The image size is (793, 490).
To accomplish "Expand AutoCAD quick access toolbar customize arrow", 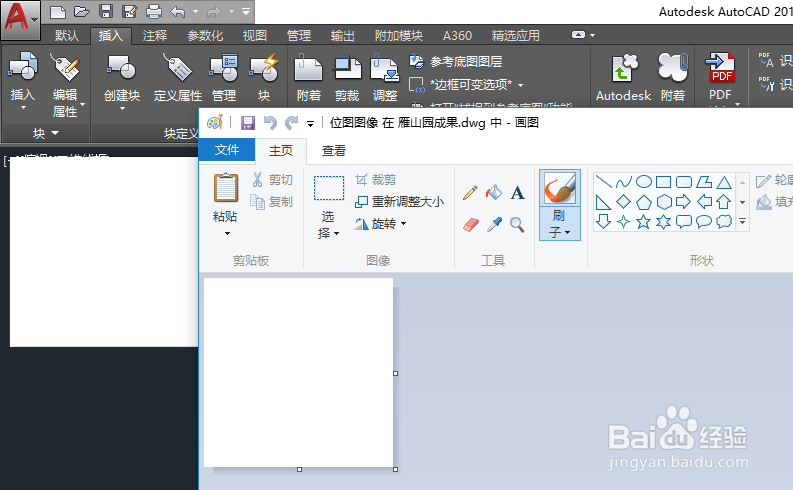I will coord(246,11).
